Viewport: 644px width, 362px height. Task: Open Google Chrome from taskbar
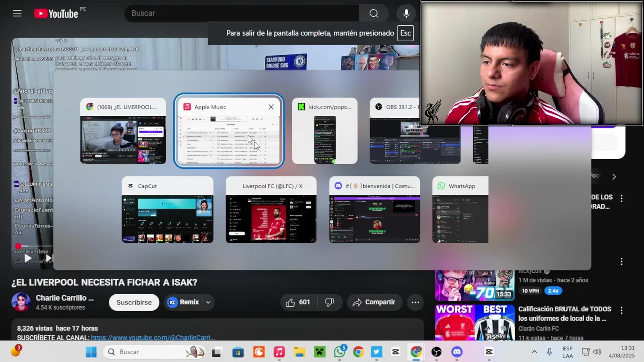pos(358,352)
